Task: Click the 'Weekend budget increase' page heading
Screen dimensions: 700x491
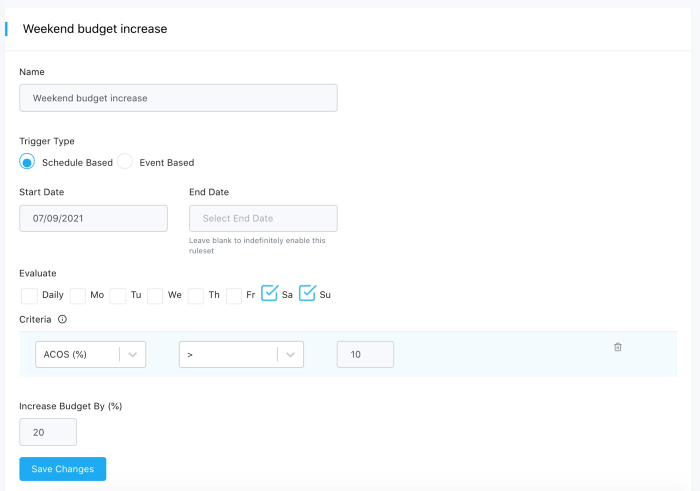Action: tap(95, 29)
